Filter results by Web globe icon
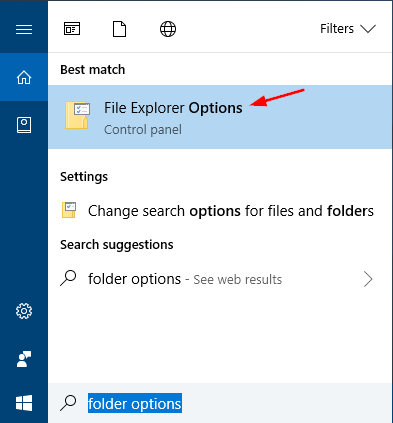393x423 pixels. [168, 29]
